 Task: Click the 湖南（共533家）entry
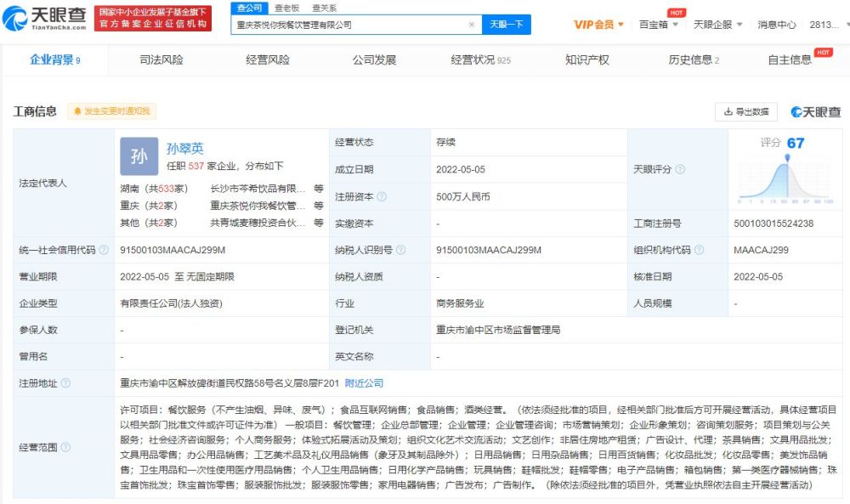point(154,189)
